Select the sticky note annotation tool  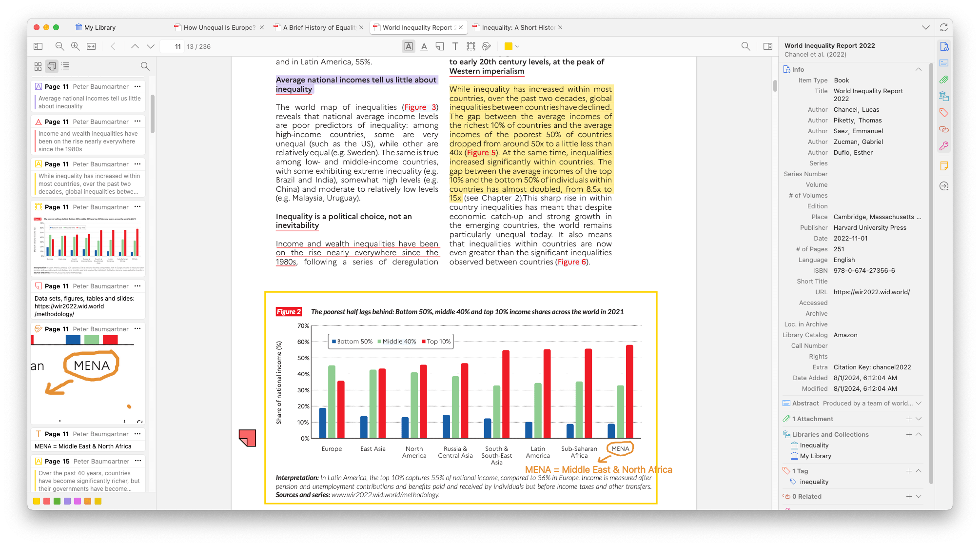[x=440, y=46]
